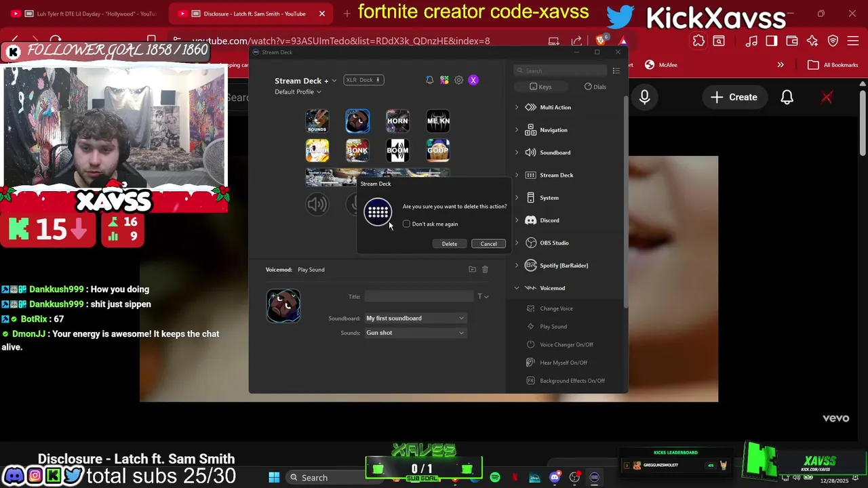Open the McAfee bookmark

pos(660,65)
